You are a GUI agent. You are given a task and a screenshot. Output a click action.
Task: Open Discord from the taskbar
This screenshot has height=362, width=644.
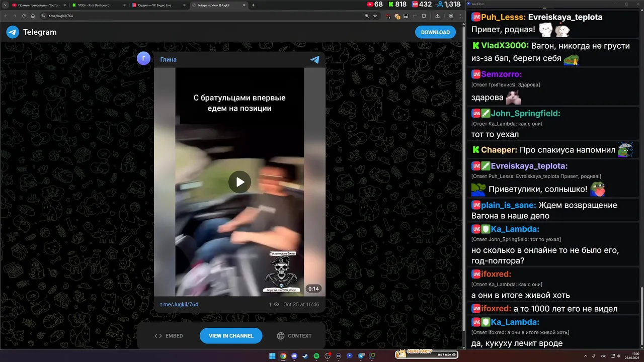click(x=294, y=356)
